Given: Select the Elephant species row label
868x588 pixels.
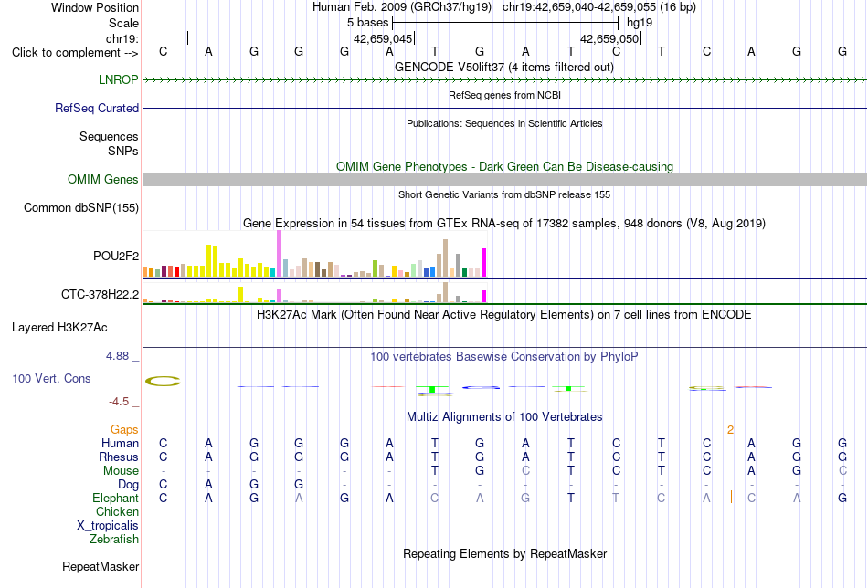Looking at the screenshot, I should [116, 498].
